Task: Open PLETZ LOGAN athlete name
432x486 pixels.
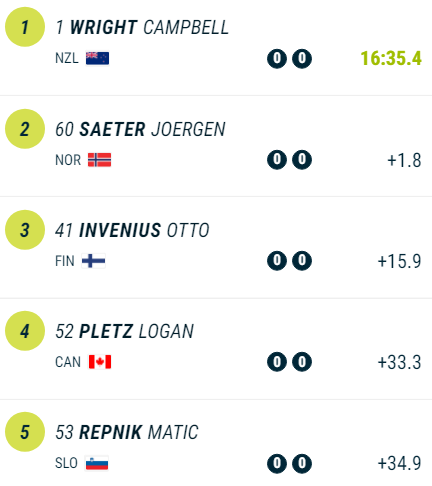Action: (x=136, y=331)
